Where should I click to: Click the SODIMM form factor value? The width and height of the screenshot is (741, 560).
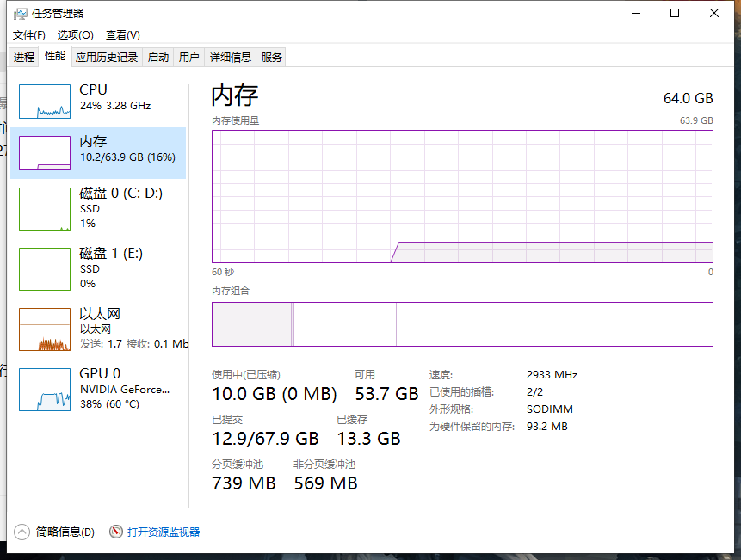tap(550, 409)
